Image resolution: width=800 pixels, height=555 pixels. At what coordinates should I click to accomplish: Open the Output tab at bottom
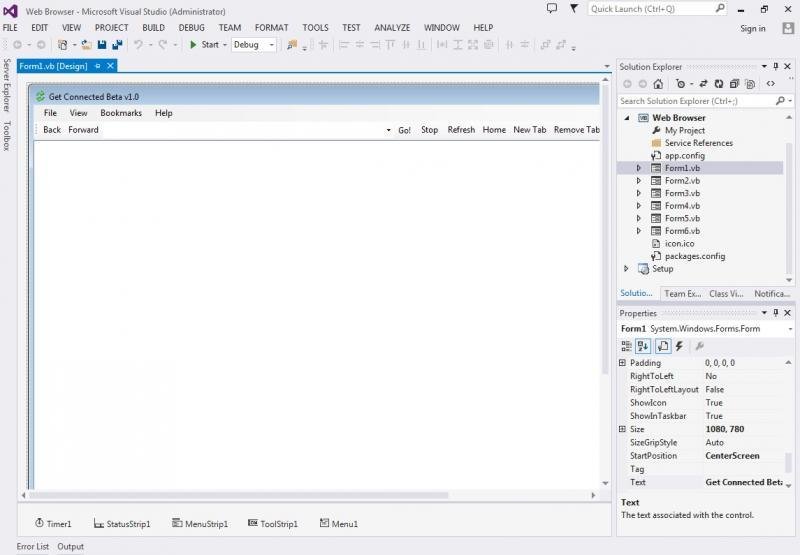coord(70,546)
